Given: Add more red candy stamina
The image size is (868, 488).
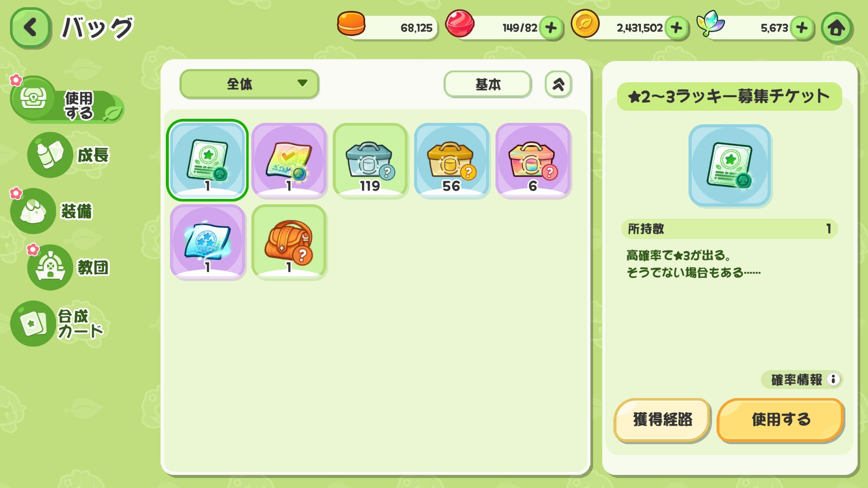Looking at the screenshot, I should (x=551, y=28).
